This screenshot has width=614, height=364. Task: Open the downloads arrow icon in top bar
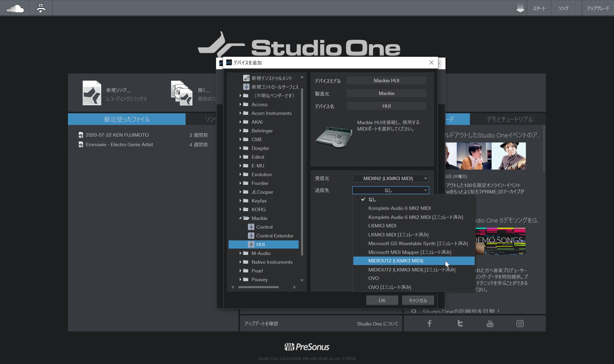[520, 8]
